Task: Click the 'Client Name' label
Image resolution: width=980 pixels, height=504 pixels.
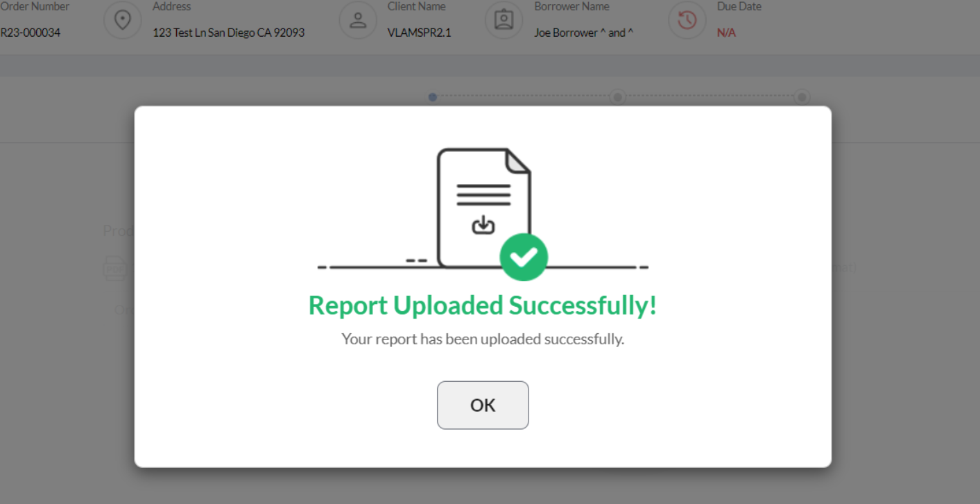Action: 417,6
